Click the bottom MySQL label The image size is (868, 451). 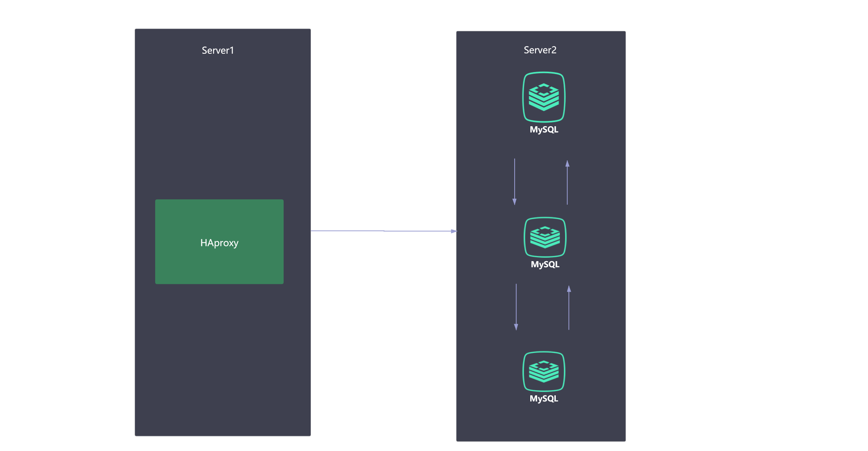[x=544, y=398]
